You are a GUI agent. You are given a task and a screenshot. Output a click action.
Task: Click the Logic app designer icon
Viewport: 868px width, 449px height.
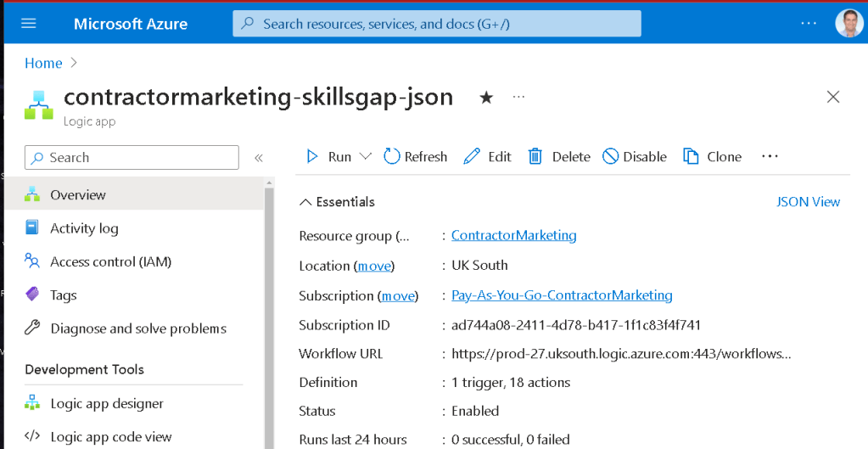point(32,402)
